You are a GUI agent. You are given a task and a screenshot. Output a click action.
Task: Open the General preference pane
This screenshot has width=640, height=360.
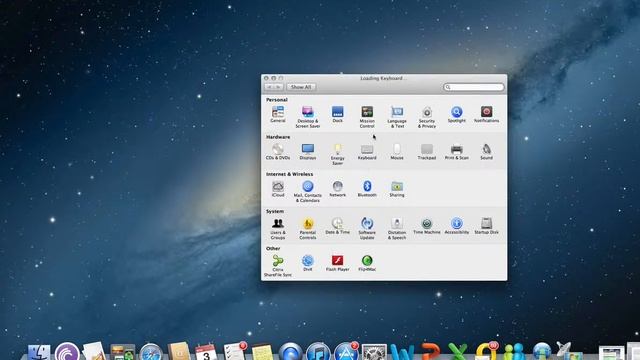coord(278,114)
